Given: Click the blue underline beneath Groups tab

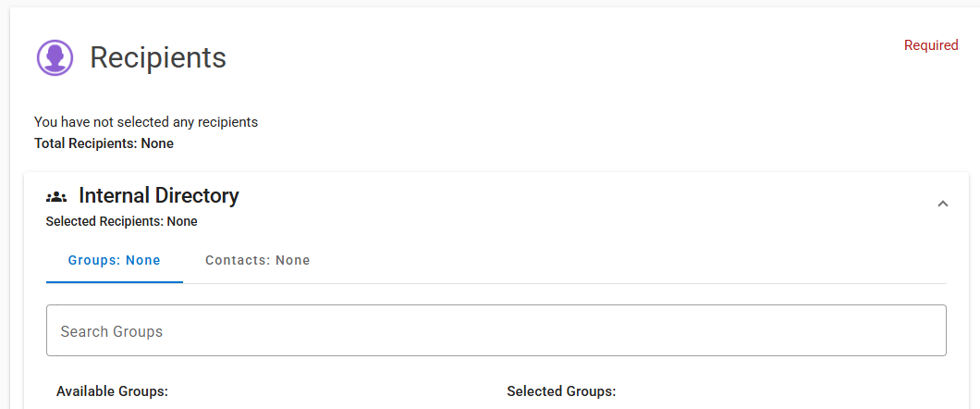Looking at the screenshot, I should [114, 282].
